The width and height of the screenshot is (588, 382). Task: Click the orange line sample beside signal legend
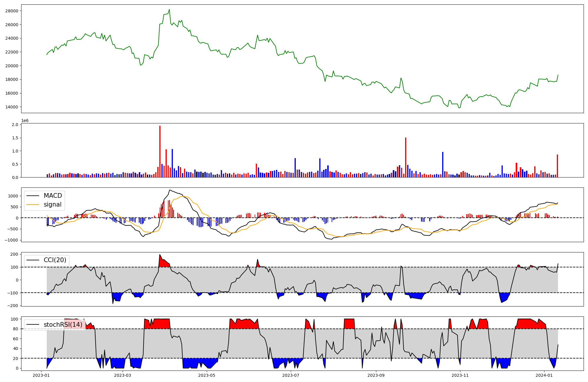[x=33, y=205]
